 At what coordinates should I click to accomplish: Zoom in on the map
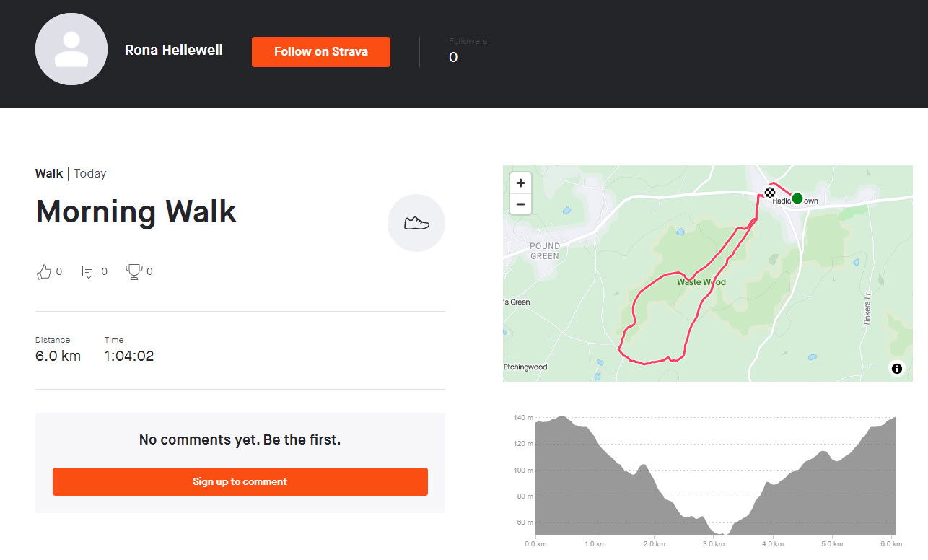tap(520, 183)
